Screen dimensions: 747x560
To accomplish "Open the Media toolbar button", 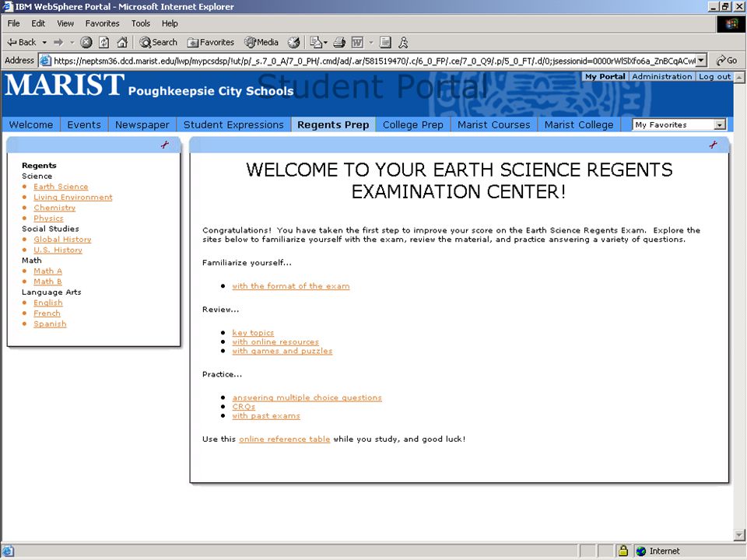I will 261,42.
